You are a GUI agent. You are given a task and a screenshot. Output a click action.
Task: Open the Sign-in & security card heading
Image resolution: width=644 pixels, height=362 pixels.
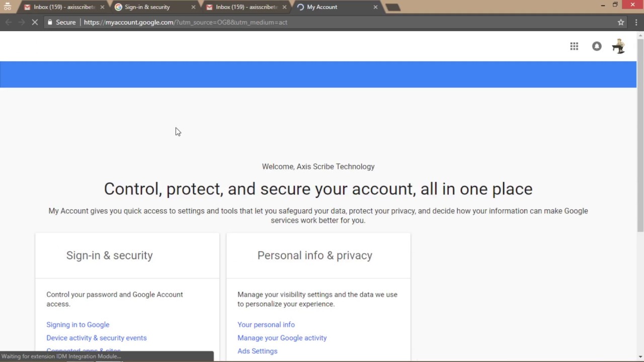click(110, 255)
